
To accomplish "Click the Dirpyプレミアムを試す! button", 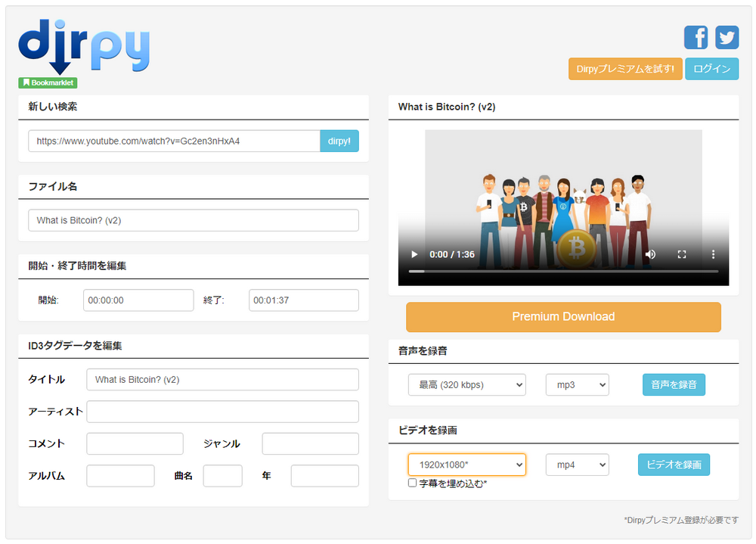I will click(x=624, y=69).
